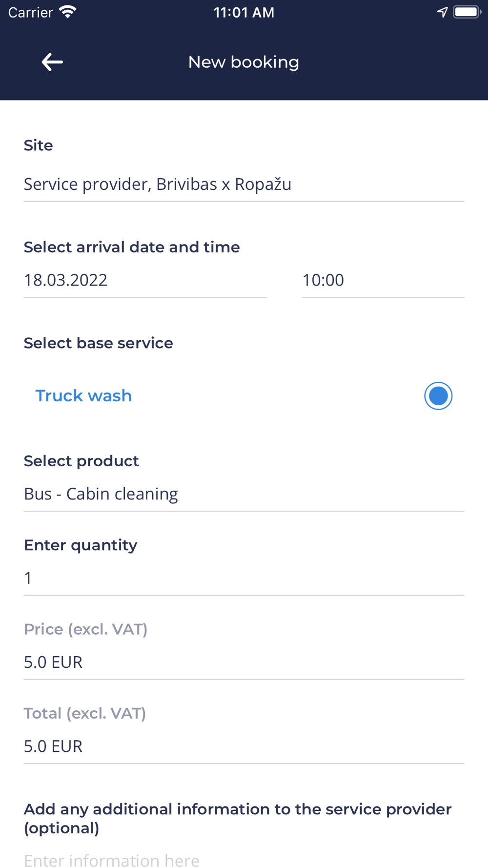Open the arrival time picker showing 10:00
Image resolution: width=488 pixels, height=868 pixels.
point(383,280)
